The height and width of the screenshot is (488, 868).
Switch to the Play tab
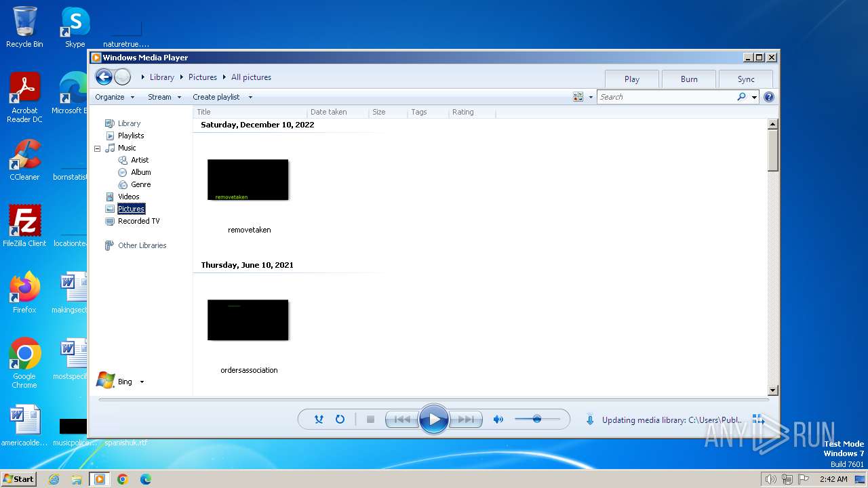(x=632, y=79)
